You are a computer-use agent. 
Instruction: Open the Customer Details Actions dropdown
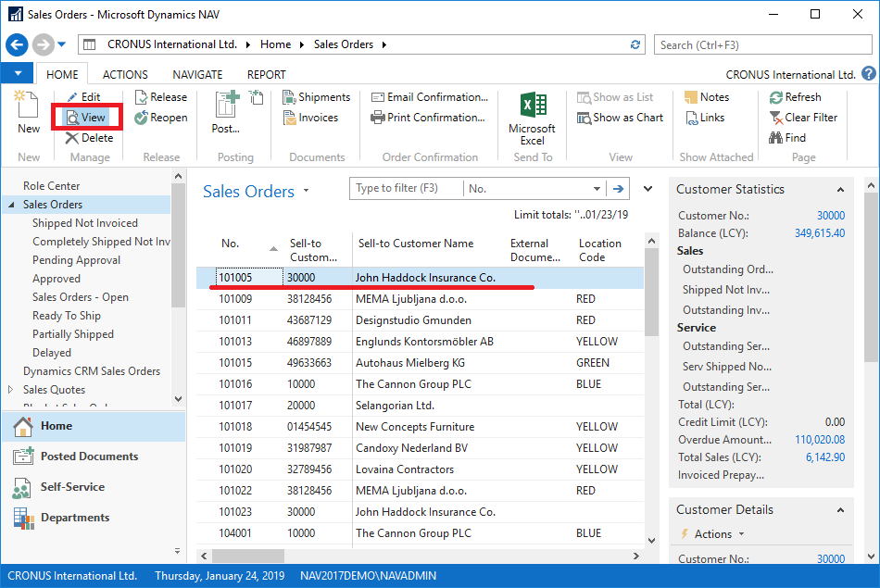[720, 534]
